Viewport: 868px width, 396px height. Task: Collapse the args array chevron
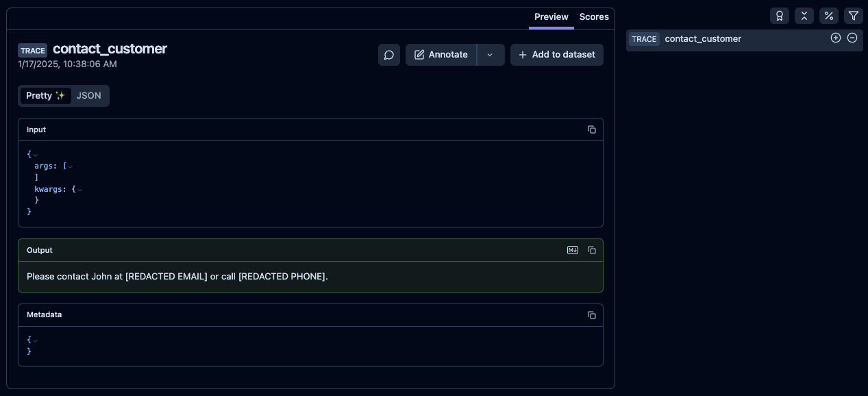point(70,166)
